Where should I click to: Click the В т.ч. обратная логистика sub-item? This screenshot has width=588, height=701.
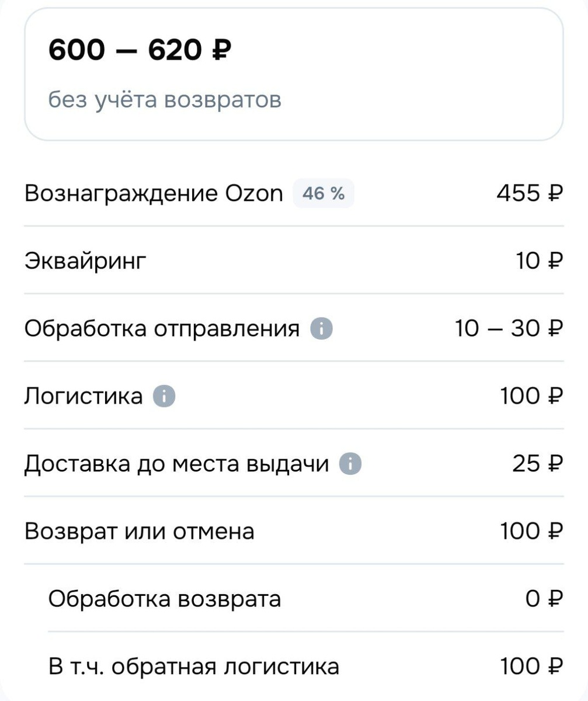click(x=193, y=667)
